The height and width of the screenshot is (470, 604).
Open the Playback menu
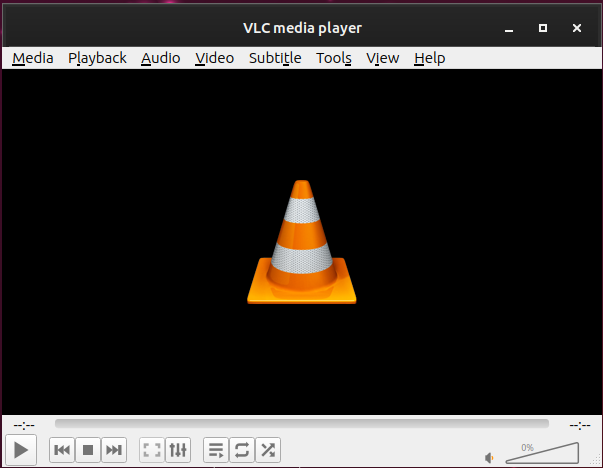coord(97,58)
